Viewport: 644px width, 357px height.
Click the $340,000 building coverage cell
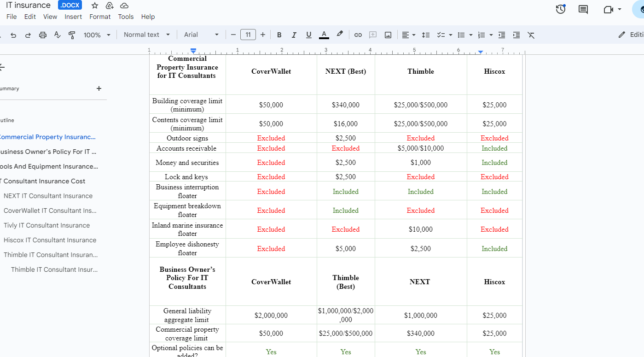click(346, 105)
